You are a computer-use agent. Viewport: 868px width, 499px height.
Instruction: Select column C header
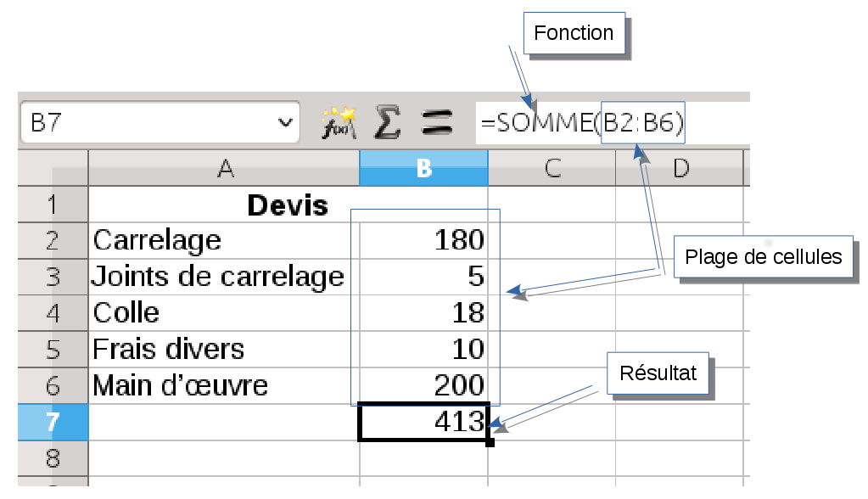(552, 169)
